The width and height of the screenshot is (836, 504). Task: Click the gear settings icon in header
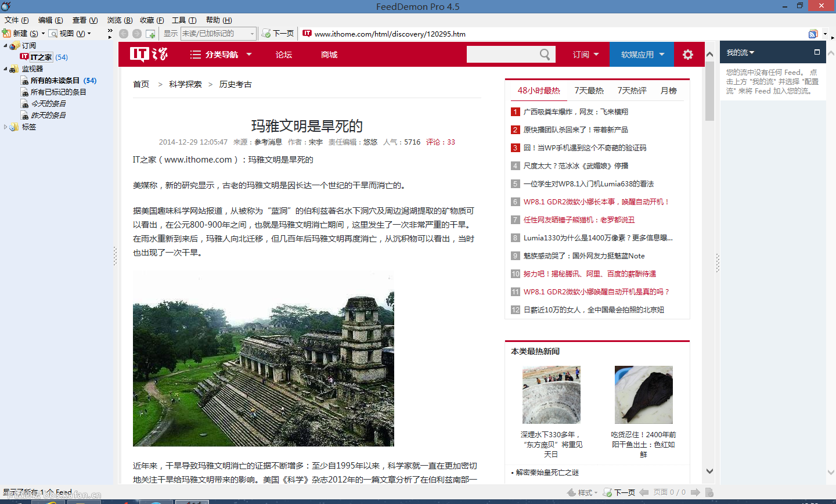(x=688, y=55)
